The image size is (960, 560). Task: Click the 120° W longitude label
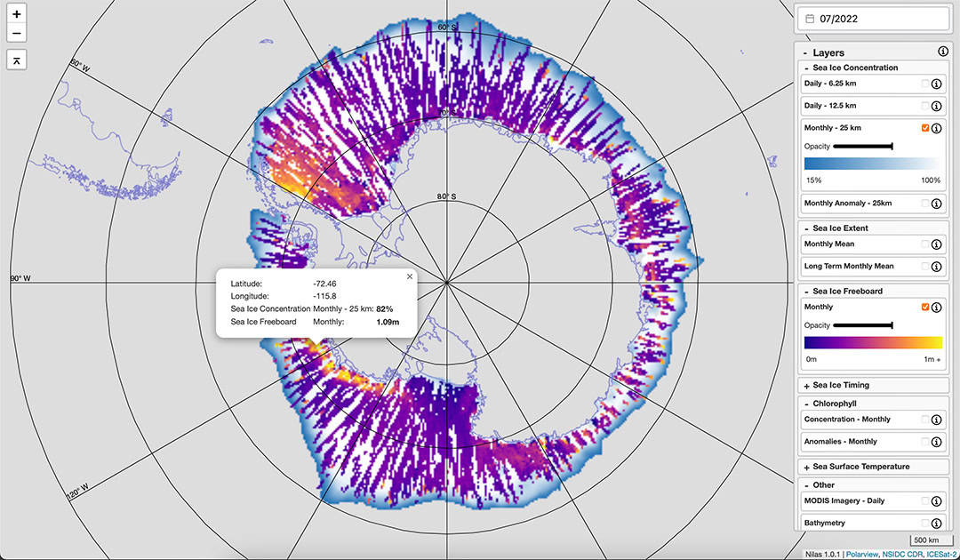(77, 492)
